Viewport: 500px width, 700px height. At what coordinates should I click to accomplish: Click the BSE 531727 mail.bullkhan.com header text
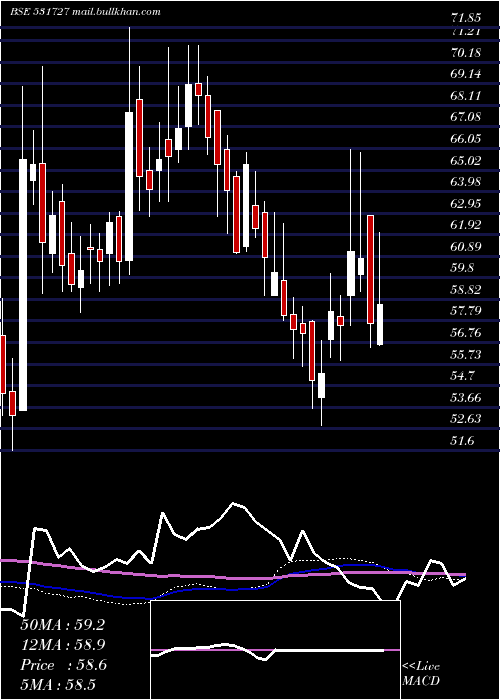85,12
